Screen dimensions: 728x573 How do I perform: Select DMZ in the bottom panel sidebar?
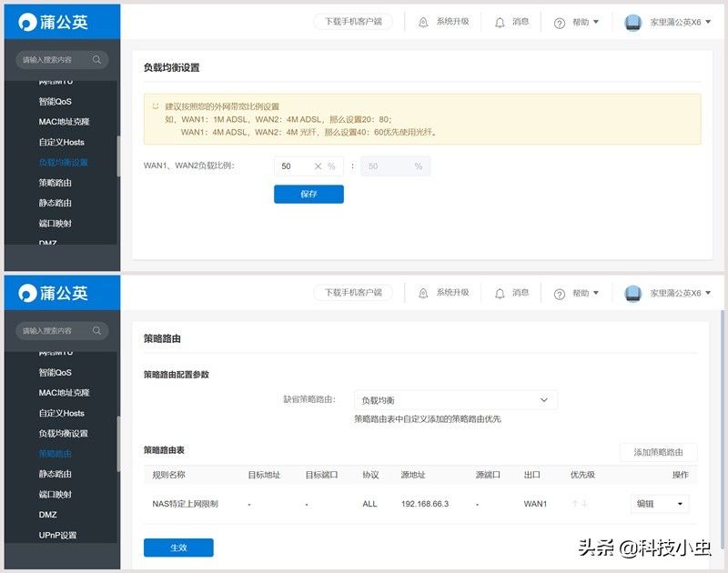48,515
